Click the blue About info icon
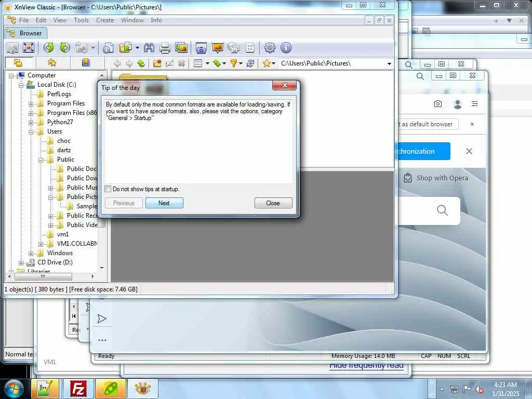 [286, 48]
